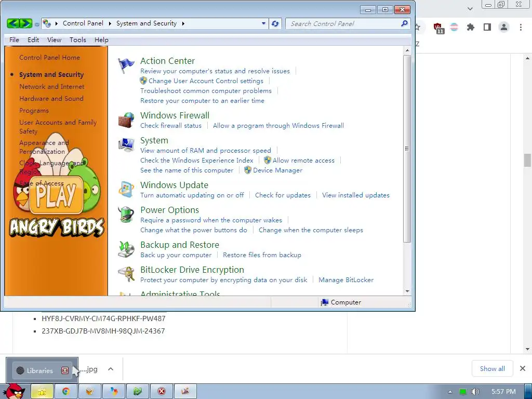The width and height of the screenshot is (532, 399).
Task: Click the green Forward arrow button
Action: [26, 23]
